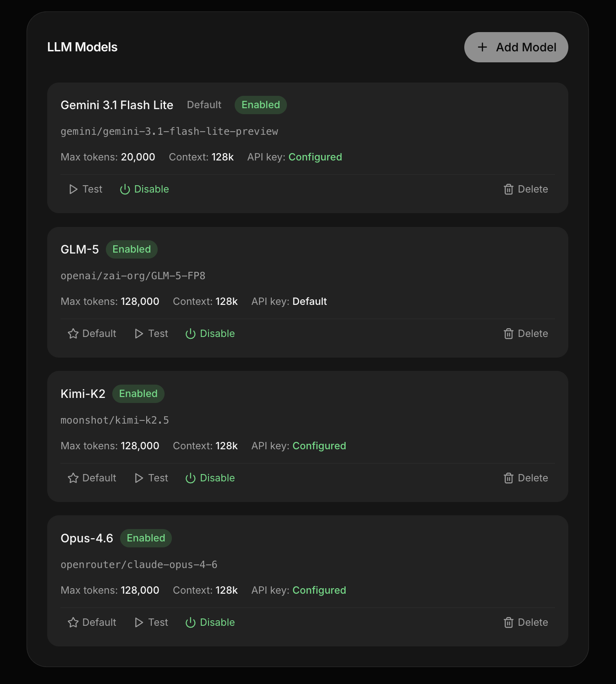This screenshot has width=616, height=684.
Task: Disable the GLM-5 model
Action: [210, 334]
